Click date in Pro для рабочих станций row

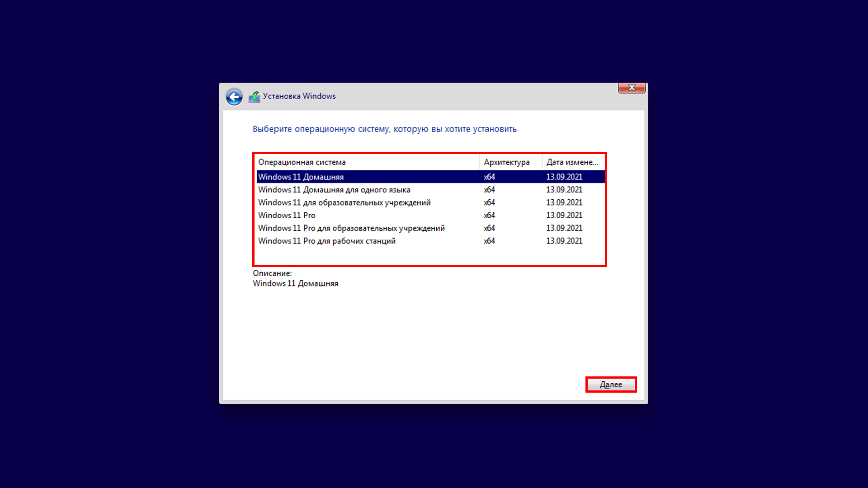(564, 241)
